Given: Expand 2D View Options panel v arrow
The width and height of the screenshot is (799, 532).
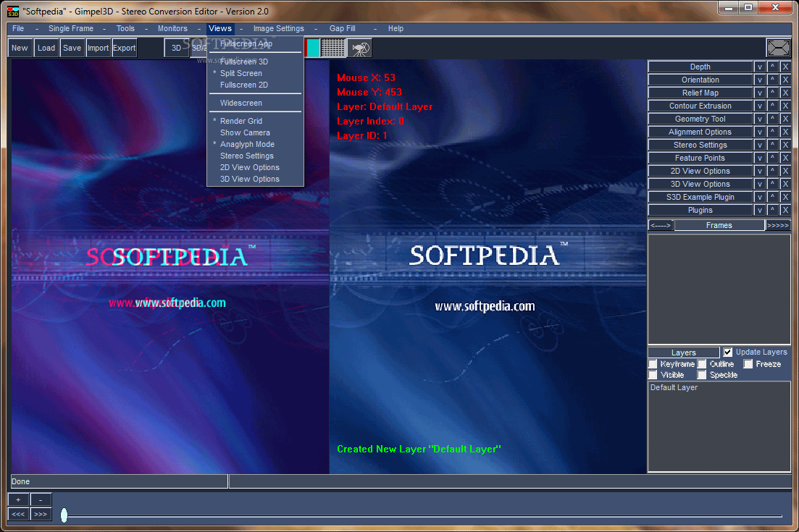Looking at the screenshot, I should point(760,171).
